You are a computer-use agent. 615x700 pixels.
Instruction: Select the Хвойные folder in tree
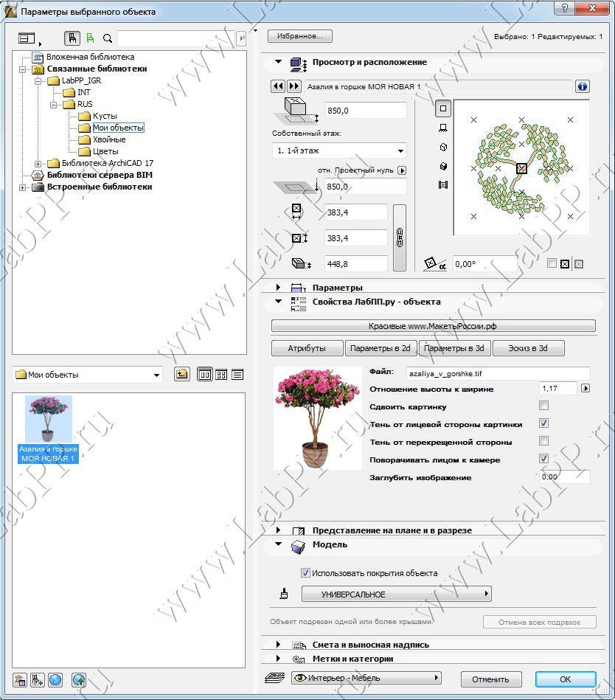click(109, 139)
